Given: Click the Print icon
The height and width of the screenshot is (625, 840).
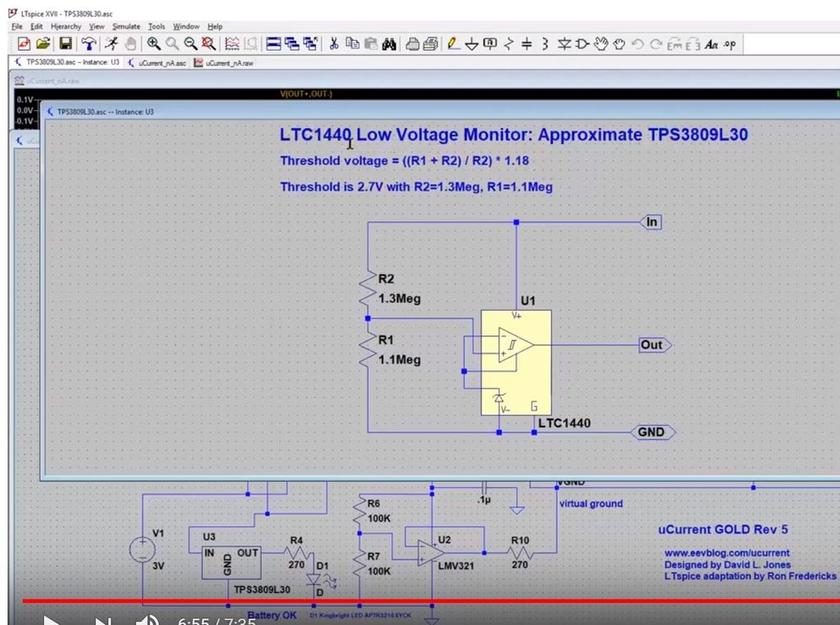Looking at the screenshot, I should point(430,44).
